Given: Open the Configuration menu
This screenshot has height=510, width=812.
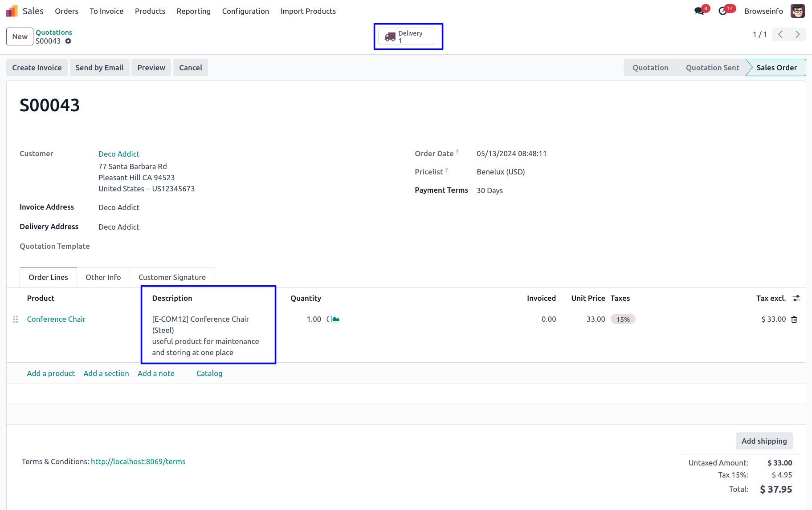Looking at the screenshot, I should [x=245, y=11].
